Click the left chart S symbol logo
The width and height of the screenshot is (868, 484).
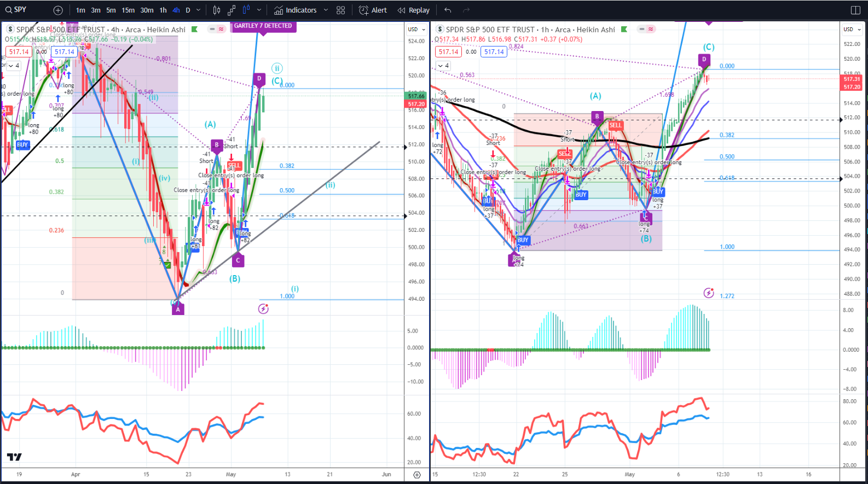point(10,30)
